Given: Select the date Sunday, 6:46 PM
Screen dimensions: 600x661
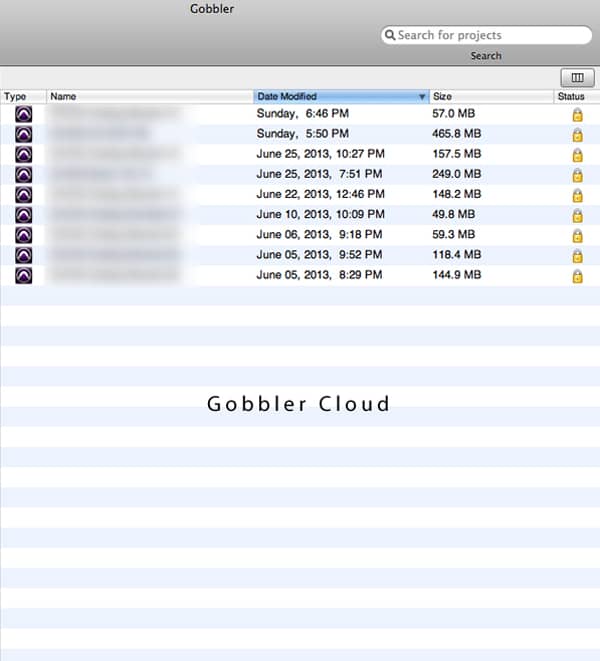Looking at the screenshot, I should (303, 113).
